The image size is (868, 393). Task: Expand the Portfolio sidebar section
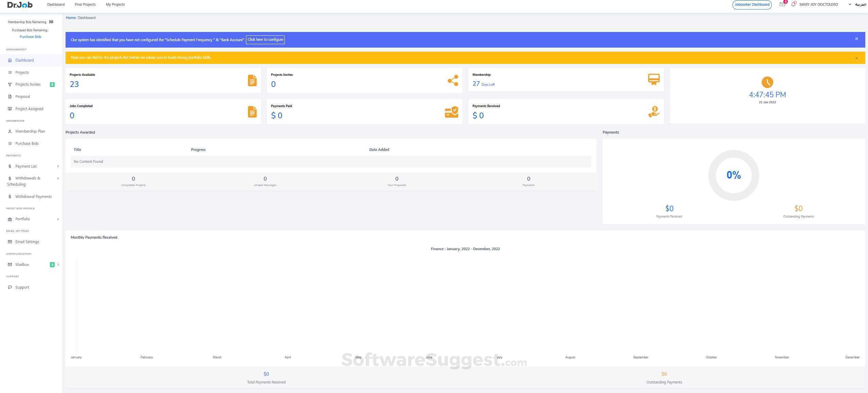pos(58,219)
